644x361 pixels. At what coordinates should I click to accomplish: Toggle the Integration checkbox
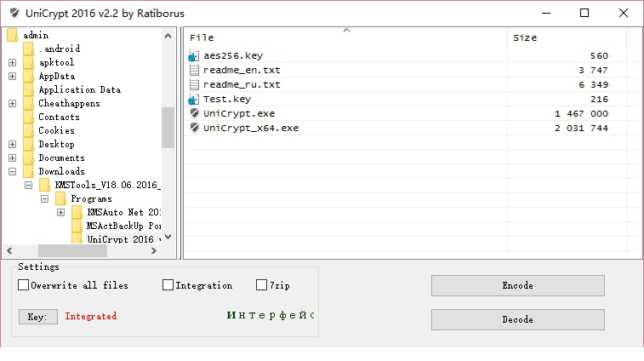coord(168,285)
